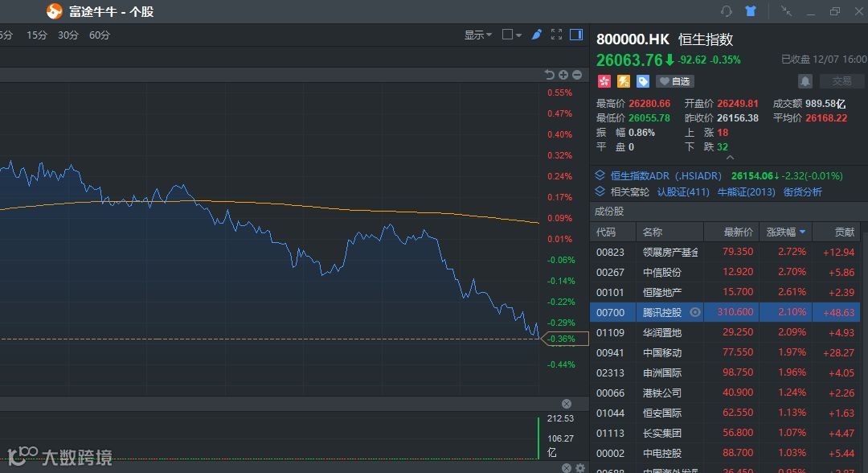
Task: Open the 显示 dropdown menu
Action: coord(477,35)
